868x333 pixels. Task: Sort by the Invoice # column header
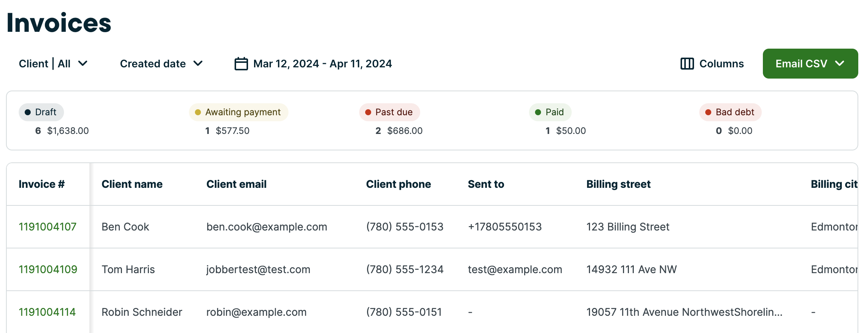tap(42, 184)
